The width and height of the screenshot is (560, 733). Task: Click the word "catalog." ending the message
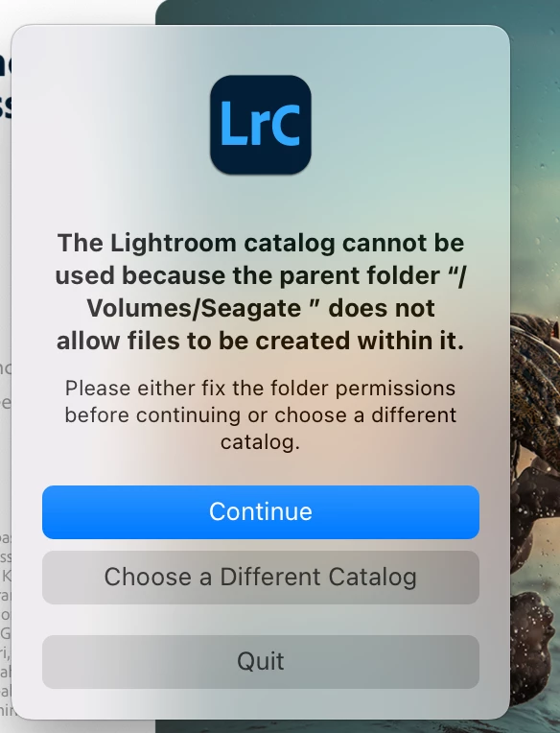[x=260, y=442]
